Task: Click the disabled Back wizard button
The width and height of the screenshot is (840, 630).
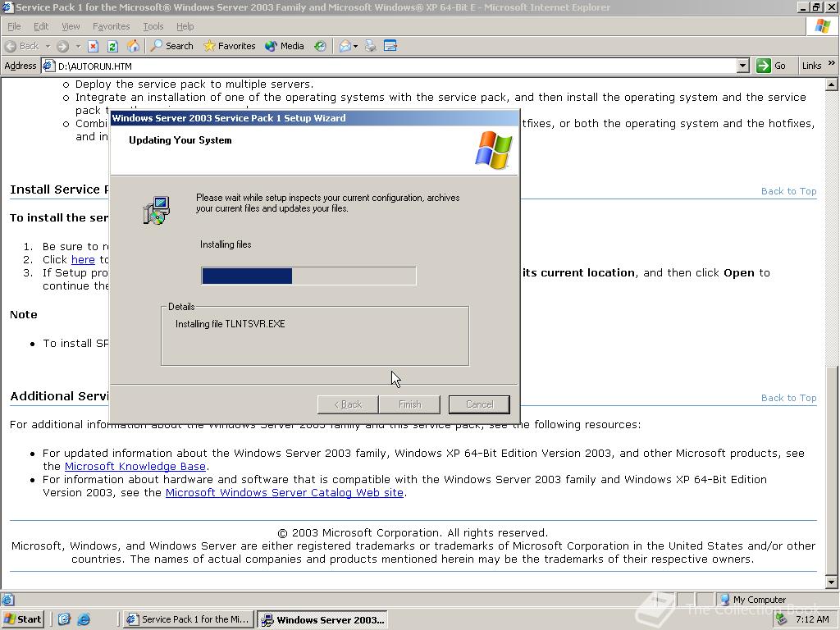Action: 348,404
